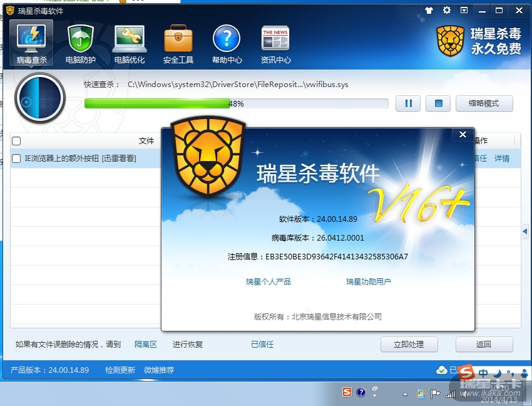Expand the side panel arrow on right edge
Image resolution: width=532 pixels, height=406 pixels.
[x=525, y=232]
